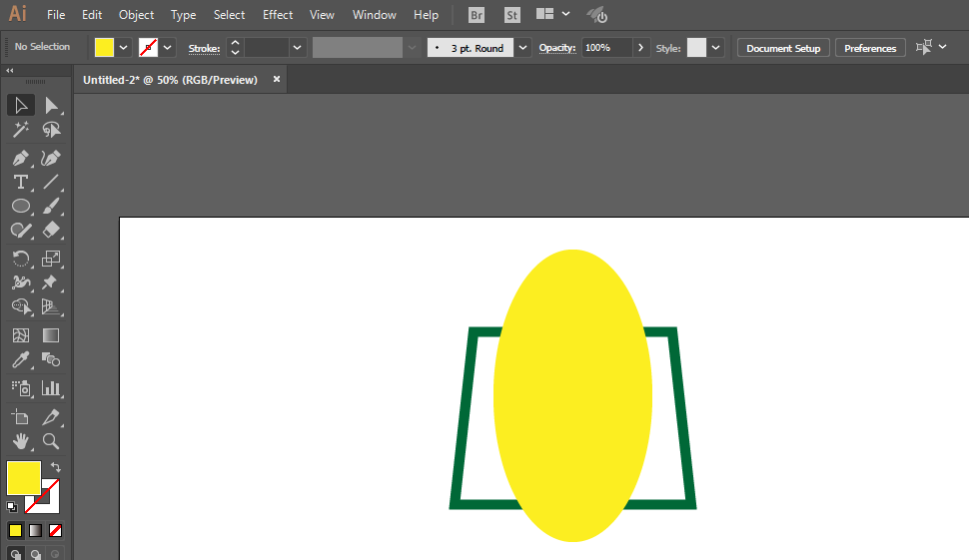Viewport: 969px width, 560px height.
Task: Pick the Shape Builder tool
Action: 20,306
